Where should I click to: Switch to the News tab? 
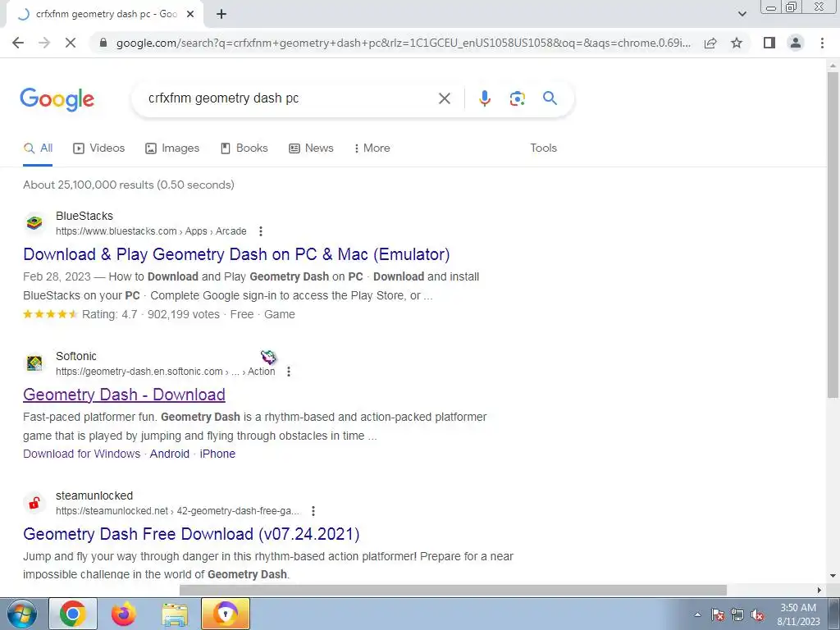click(311, 148)
